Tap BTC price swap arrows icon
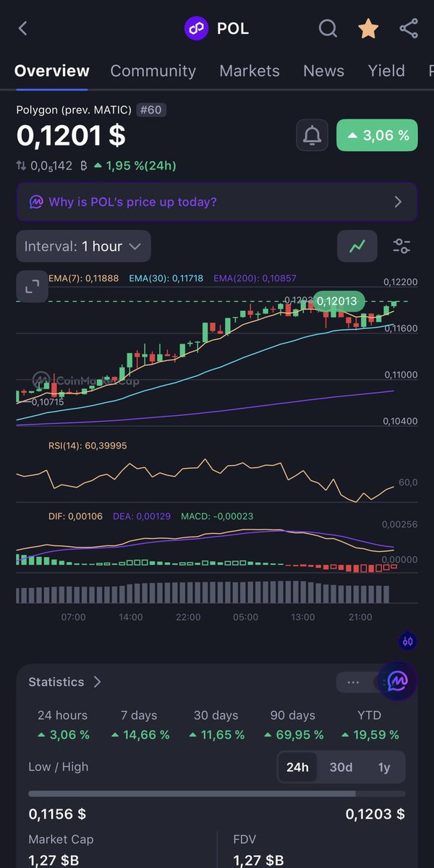 [x=21, y=166]
